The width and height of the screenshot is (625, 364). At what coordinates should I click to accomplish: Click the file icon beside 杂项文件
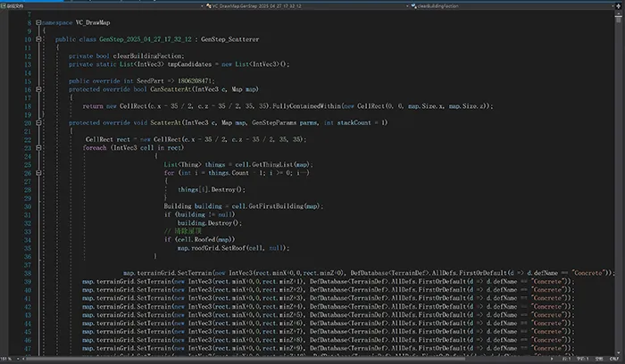pos(4,4)
